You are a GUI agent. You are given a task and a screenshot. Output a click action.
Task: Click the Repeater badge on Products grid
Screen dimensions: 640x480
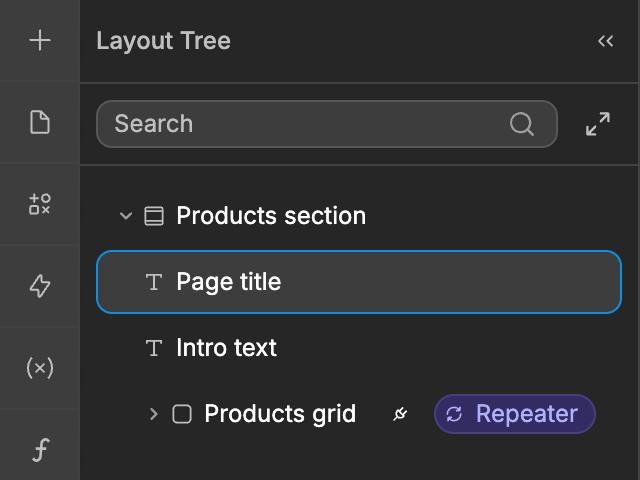(x=515, y=414)
